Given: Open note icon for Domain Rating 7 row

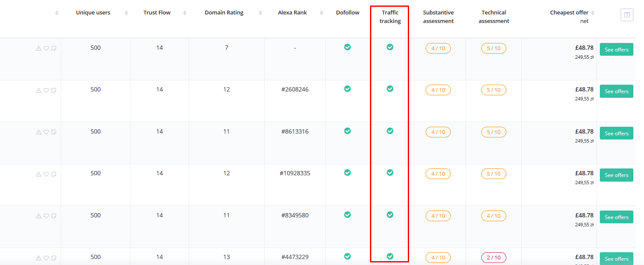Looking at the screenshot, I should tap(54, 48).
